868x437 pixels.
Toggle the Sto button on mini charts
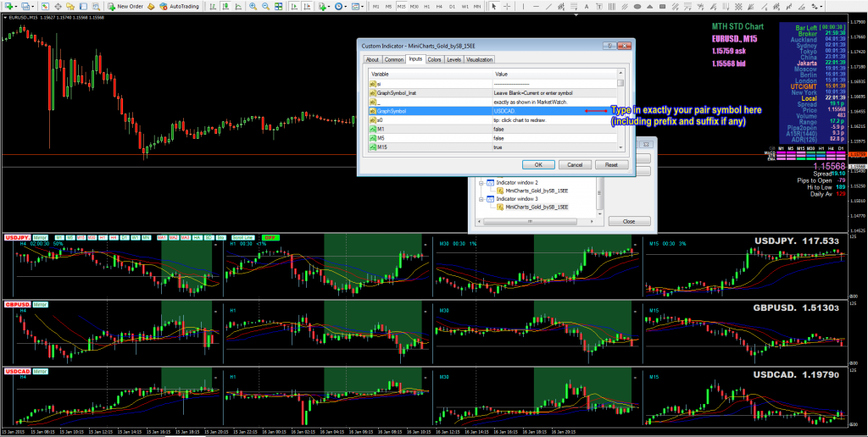click(221, 237)
